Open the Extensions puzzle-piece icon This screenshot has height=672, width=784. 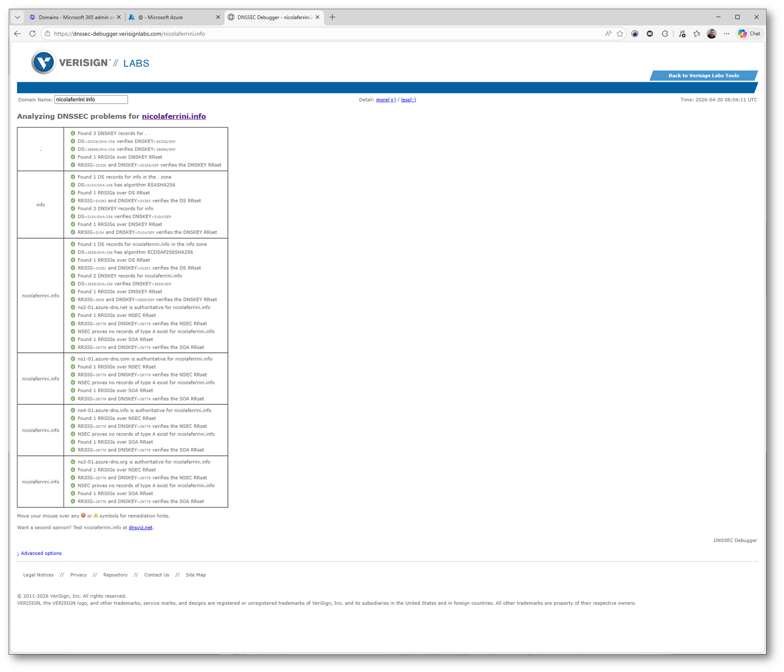665,34
